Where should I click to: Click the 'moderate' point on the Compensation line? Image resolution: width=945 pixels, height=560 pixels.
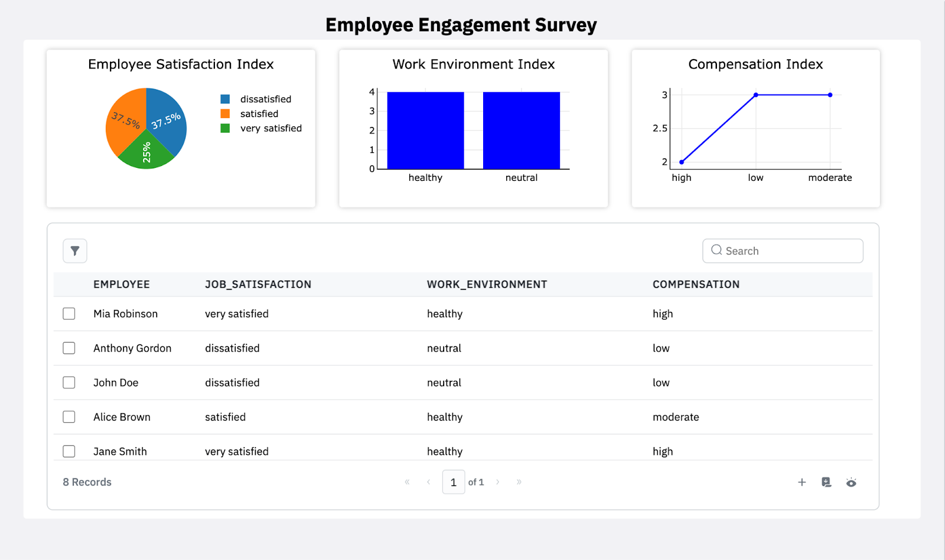[x=830, y=94]
